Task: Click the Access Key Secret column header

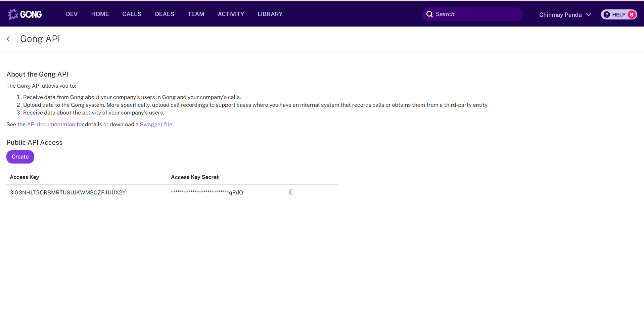Action: pyautogui.click(x=195, y=177)
